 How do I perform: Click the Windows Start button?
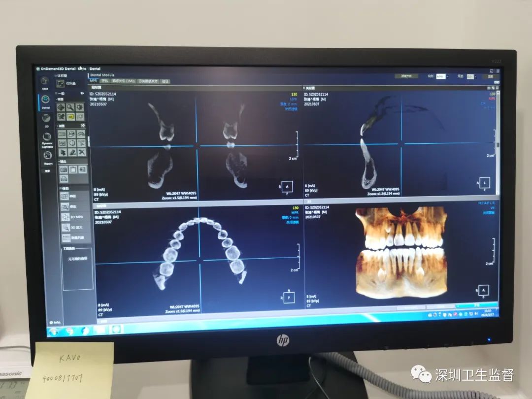click(x=54, y=331)
